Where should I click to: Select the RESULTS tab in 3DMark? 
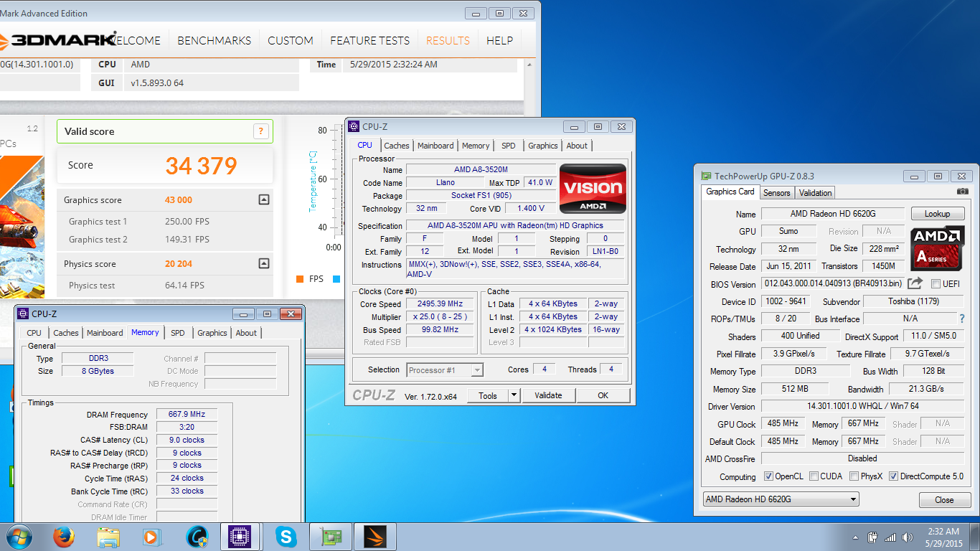[x=448, y=41]
